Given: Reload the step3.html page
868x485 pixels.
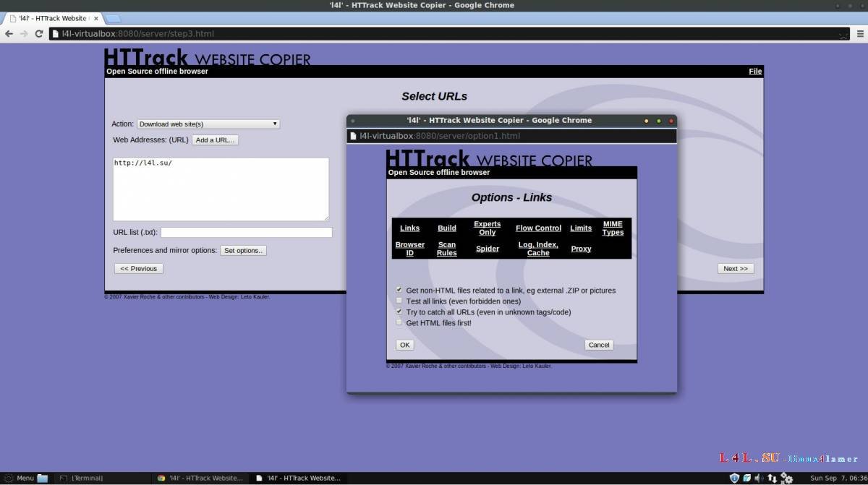Looking at the screenshot, I should point(38,34).
